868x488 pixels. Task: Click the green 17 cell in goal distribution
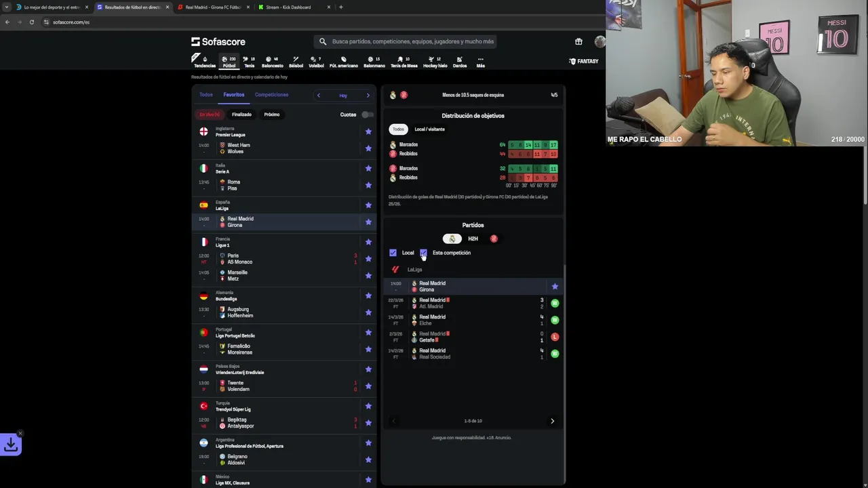553,145
